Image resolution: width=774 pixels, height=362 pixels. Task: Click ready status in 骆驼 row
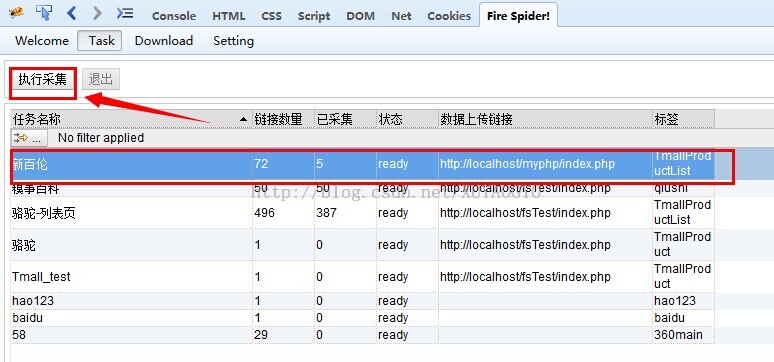(407, 245)
